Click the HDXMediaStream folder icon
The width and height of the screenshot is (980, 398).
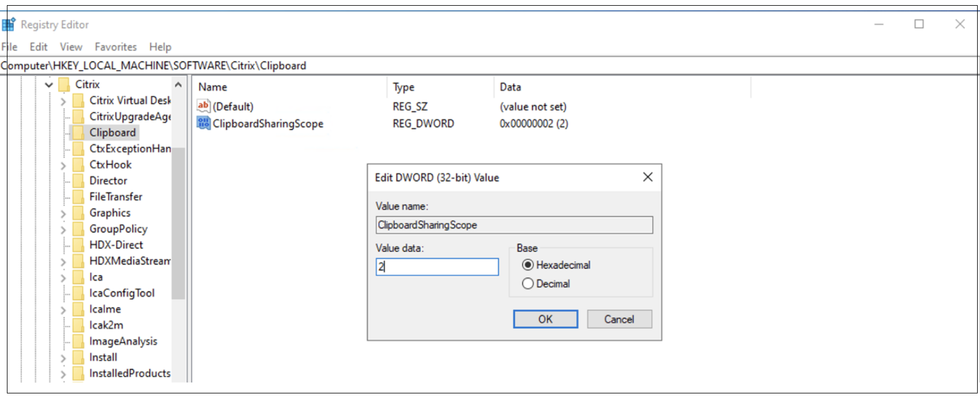point(79,261)
